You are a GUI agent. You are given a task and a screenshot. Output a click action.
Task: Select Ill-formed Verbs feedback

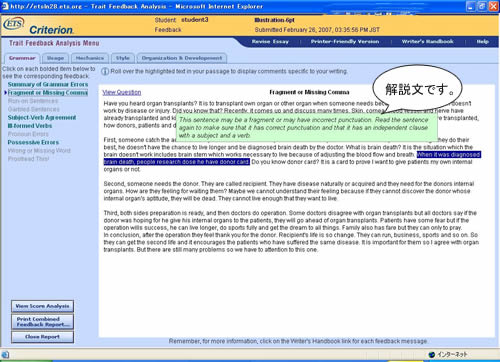pos(30,126)
